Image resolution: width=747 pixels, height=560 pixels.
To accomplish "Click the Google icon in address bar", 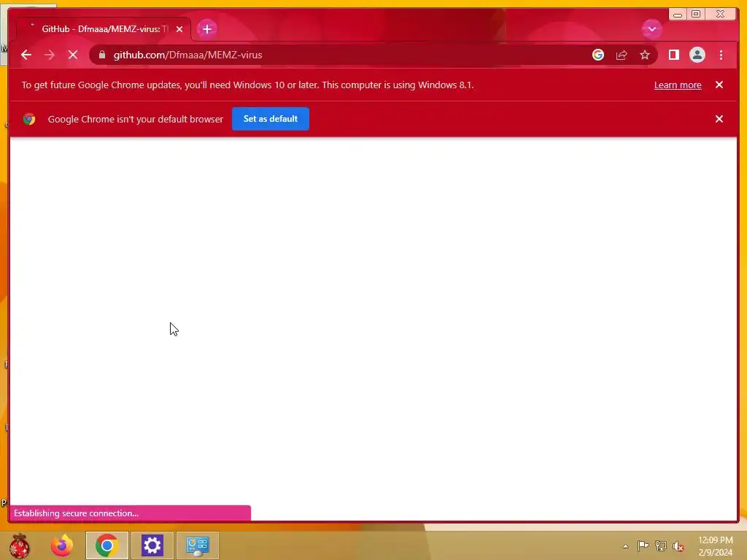I will coord(598,55).
